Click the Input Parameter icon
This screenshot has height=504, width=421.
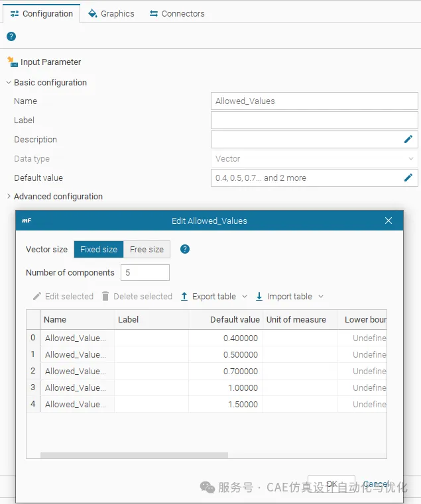pos(13,62)
